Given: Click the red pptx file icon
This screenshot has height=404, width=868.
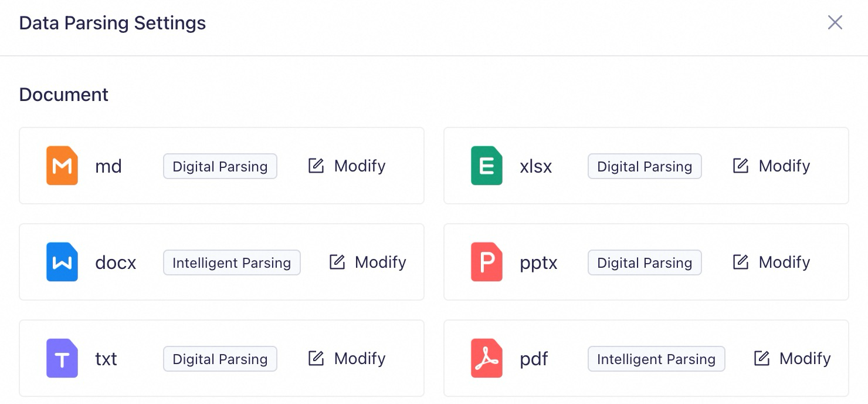Looking at the screenshot, I should click(487, 262).
